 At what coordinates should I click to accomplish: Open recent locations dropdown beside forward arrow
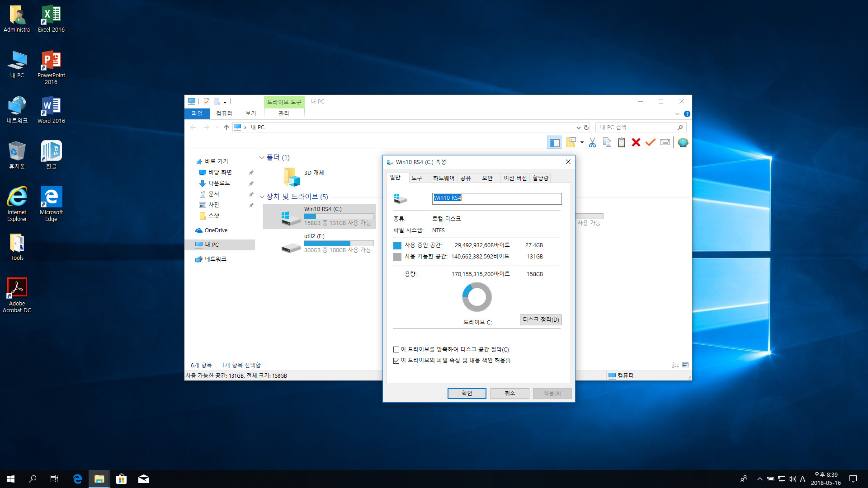tap(217, 127)
